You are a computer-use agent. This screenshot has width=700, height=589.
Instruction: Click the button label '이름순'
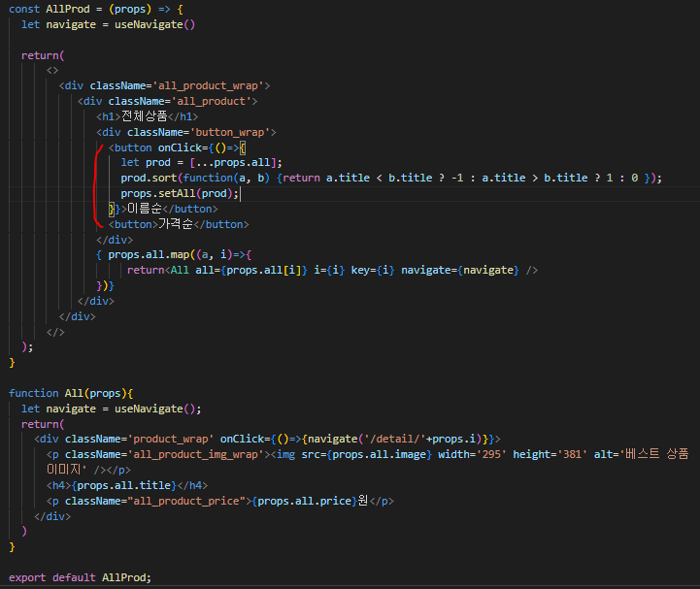[145, 209]
